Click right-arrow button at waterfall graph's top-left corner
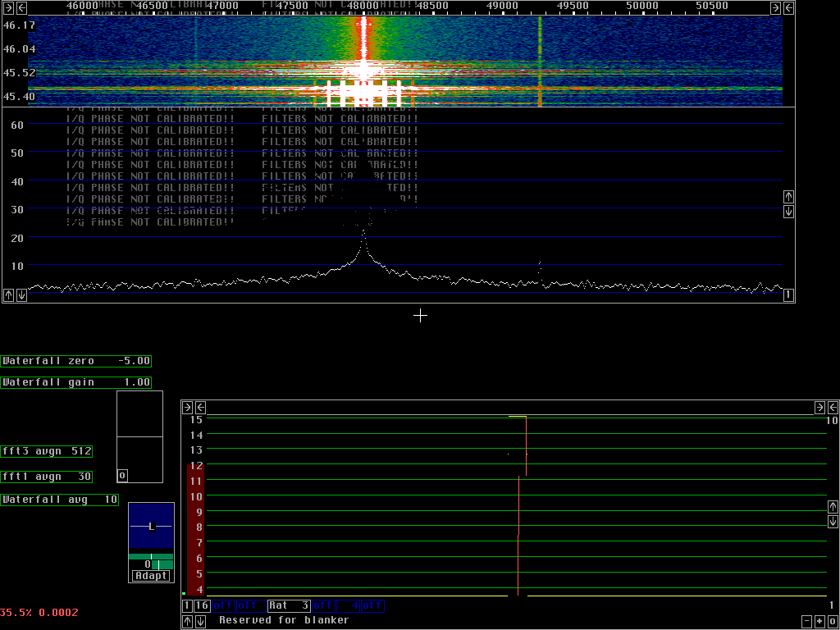 [x=8, y=8]
